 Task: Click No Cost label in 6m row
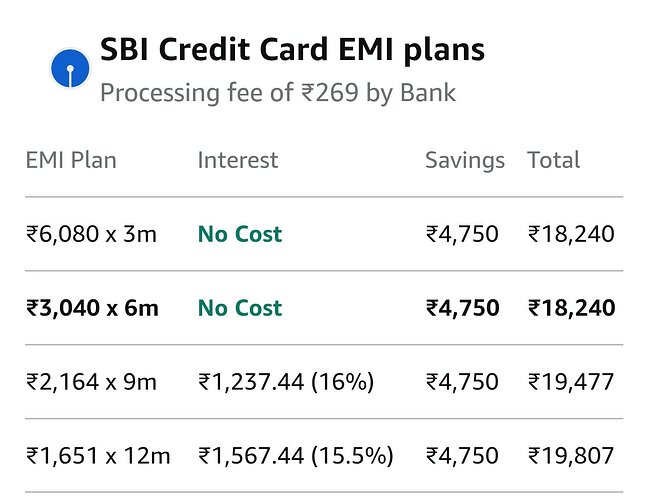tap(240, 308)
